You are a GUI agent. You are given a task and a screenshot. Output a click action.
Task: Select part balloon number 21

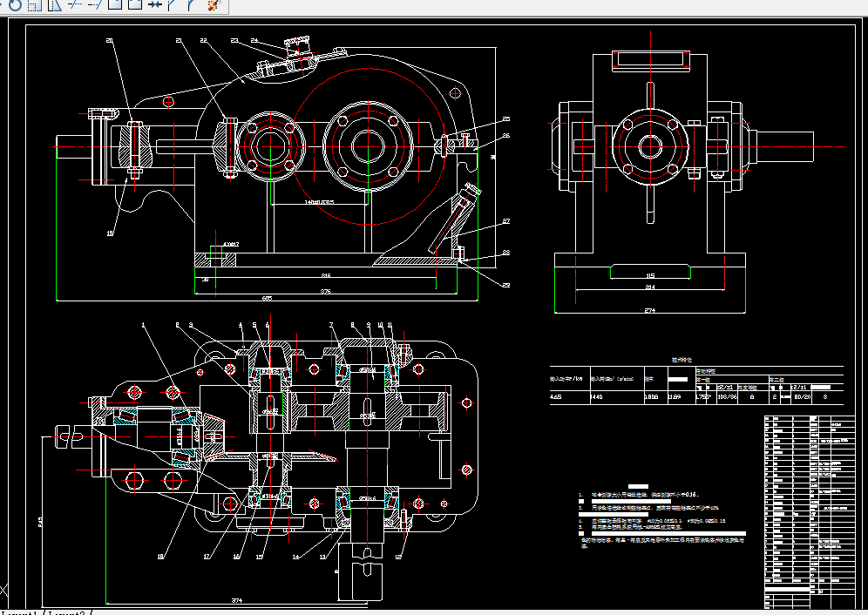click(x=179, y=40)
